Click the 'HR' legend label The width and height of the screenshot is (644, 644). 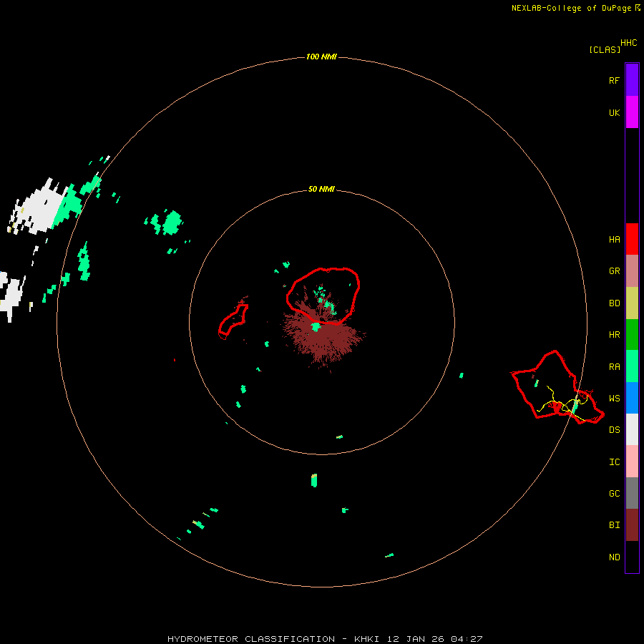click(614, 335)
